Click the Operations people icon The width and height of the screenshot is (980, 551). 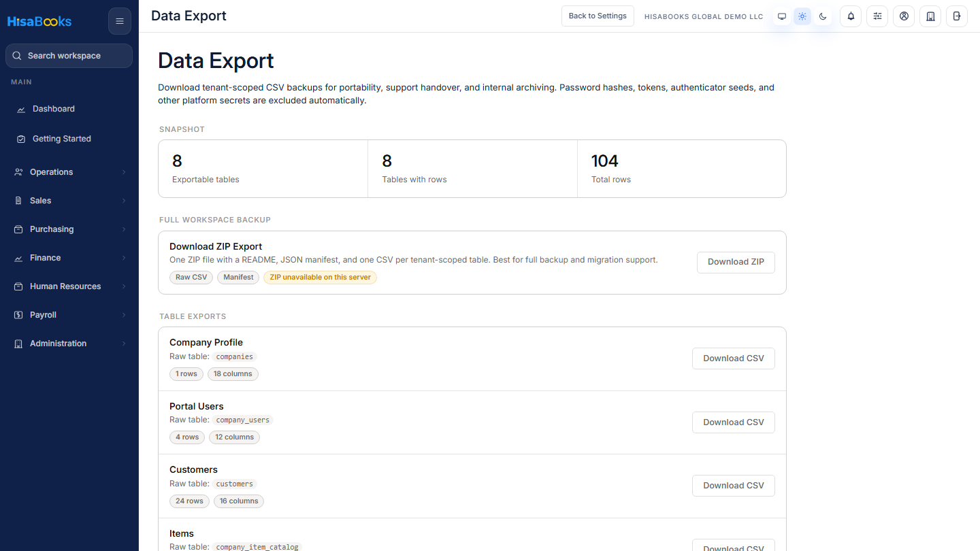18,172
